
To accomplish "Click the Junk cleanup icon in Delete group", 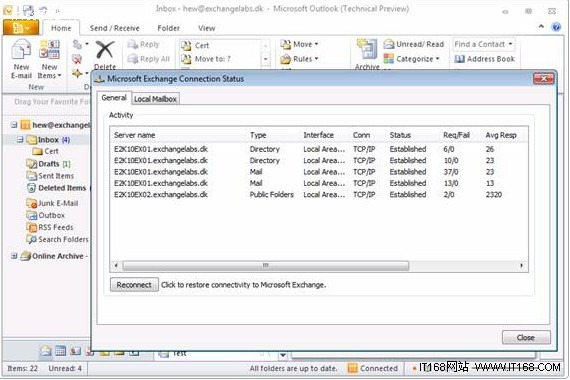I will pos(77,59).
